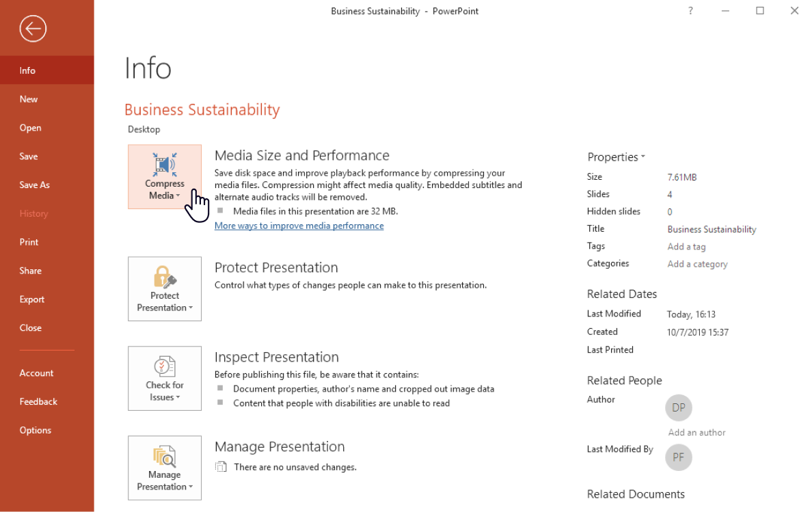This screenshot has height=512, width=812.
Task: Click 'Media files in this presentation are 32 MB'
Action: 315,211
